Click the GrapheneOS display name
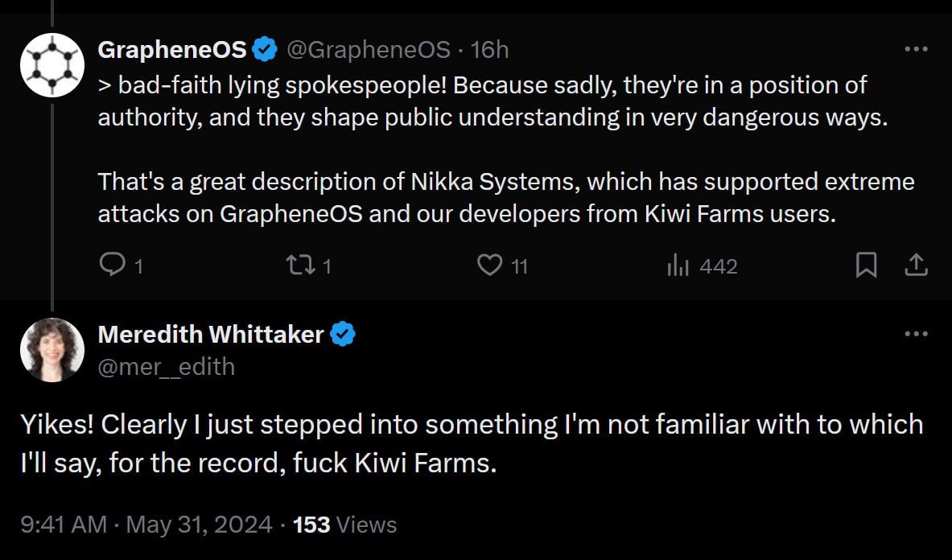This screenshot has width=952, height=560. tap(172, 50)
